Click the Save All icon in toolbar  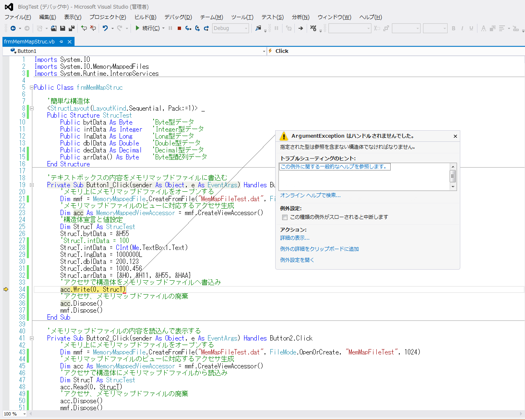point(72,28)
